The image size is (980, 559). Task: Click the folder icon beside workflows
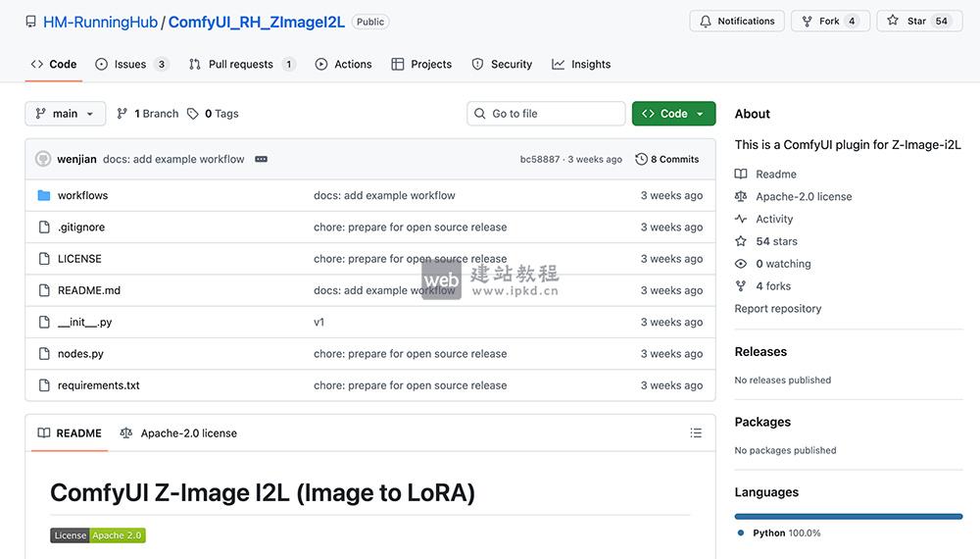[x=44, y=195]
